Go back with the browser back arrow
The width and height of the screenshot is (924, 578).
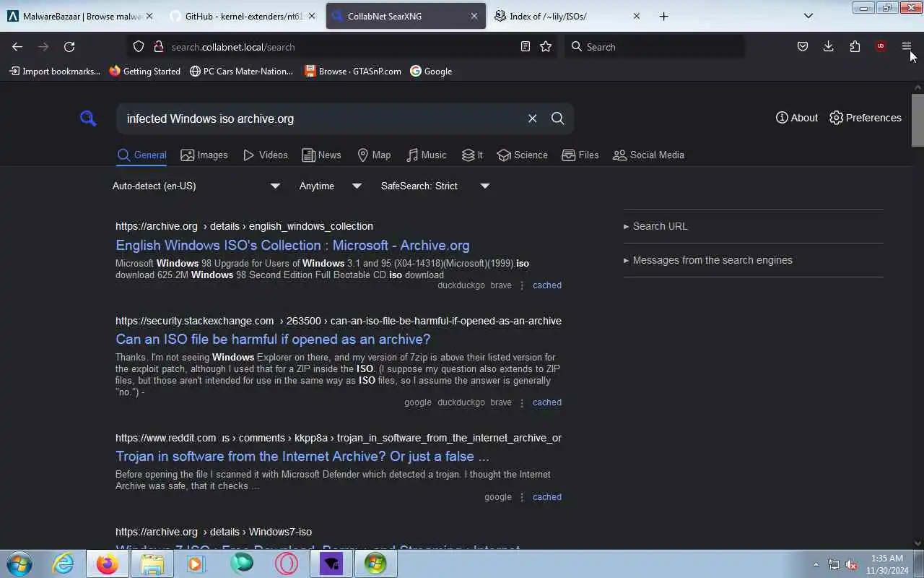tap(17, 46)
